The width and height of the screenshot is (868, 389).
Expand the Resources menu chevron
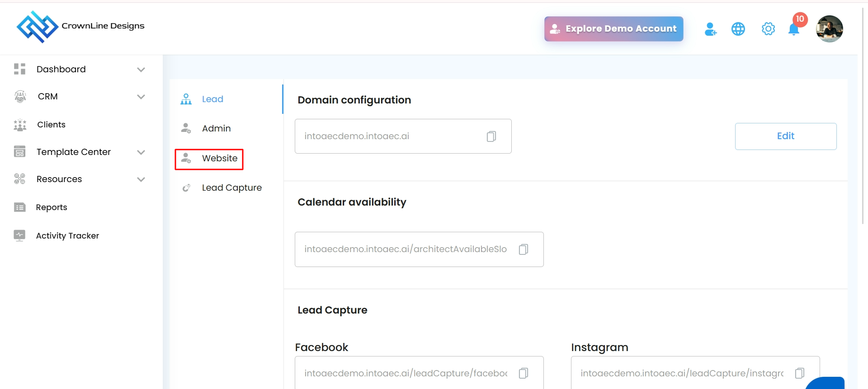pyautogui.click(x=141, y=179)
